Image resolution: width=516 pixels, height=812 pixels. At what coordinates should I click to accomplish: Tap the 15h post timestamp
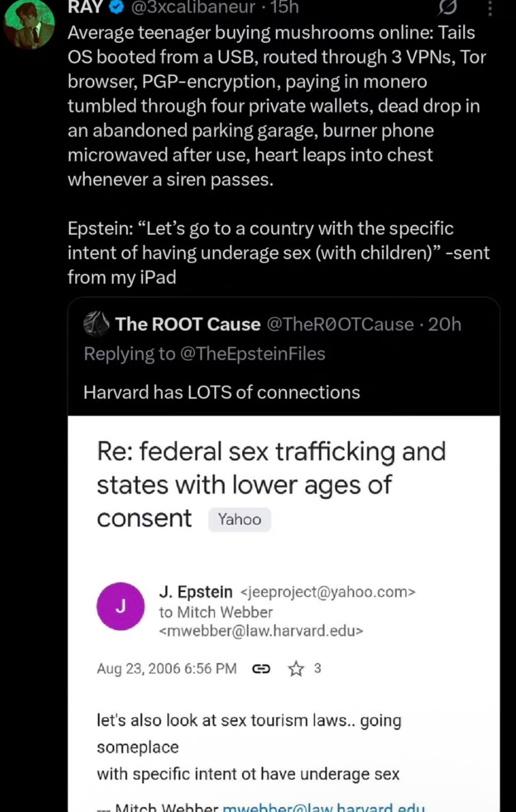point(284,6)
